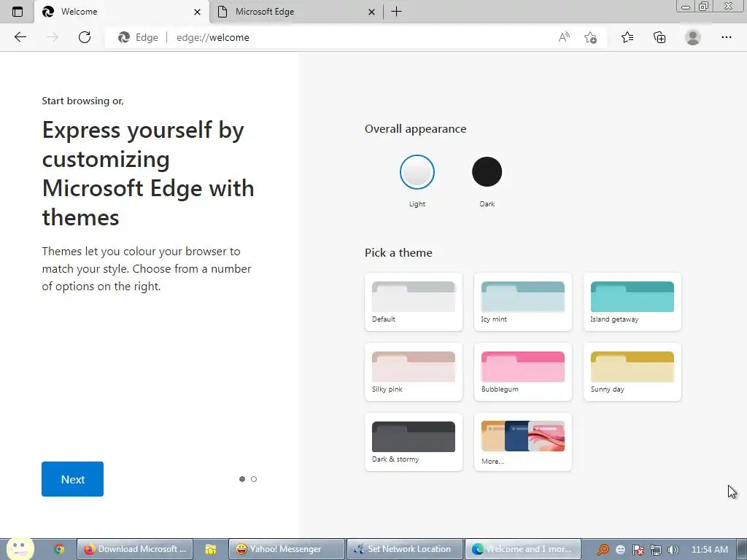Select the Dark appearance option

point(487,172)
